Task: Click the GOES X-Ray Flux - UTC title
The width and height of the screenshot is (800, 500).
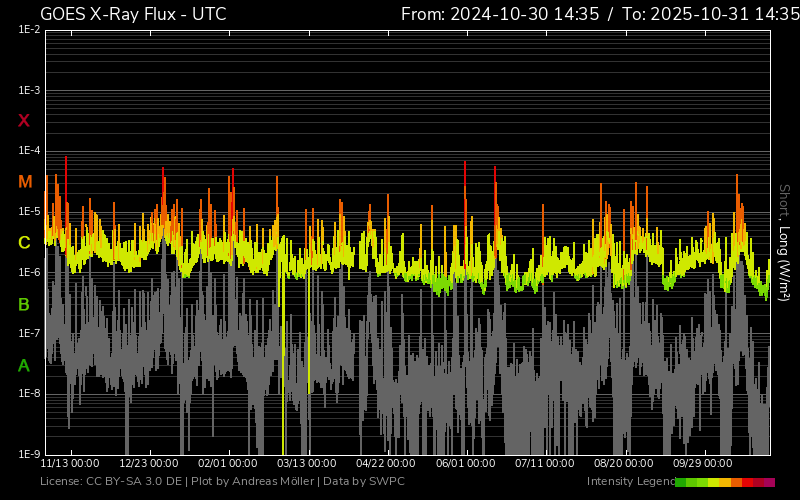Action: (133, 14)
